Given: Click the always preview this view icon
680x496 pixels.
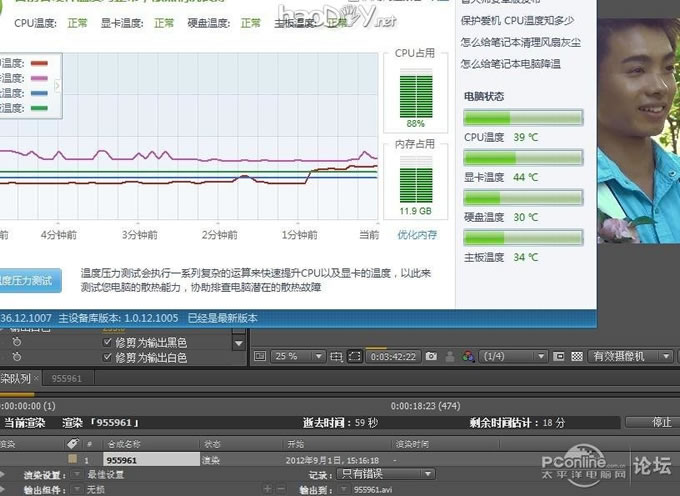Looking at the screenshot, I should click(x=258, y=356).
